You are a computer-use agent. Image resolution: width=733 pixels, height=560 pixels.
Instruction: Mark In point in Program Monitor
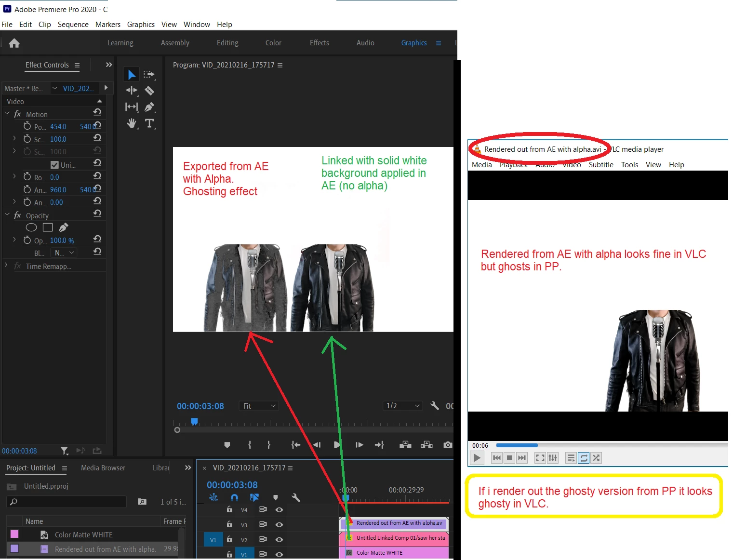[250, 445]
